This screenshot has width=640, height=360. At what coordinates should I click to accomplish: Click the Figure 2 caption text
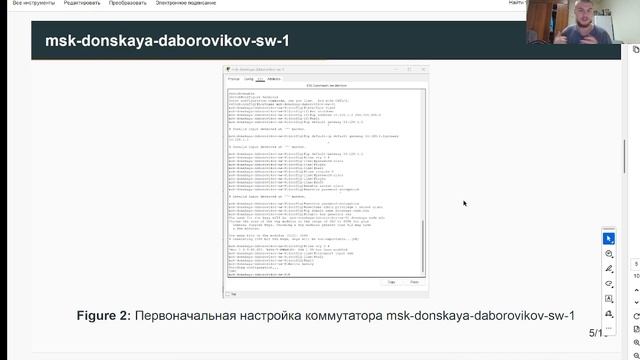tap(325, 316)
